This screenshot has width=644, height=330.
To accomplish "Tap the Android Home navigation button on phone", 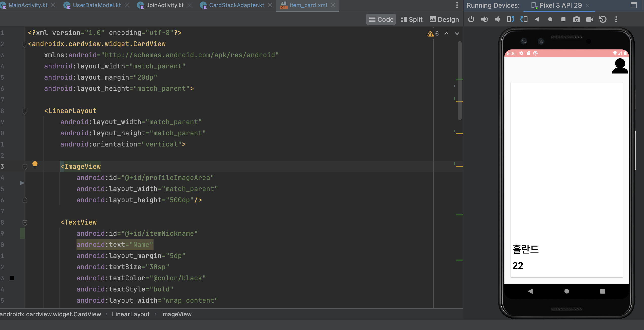I will point(567,291).
